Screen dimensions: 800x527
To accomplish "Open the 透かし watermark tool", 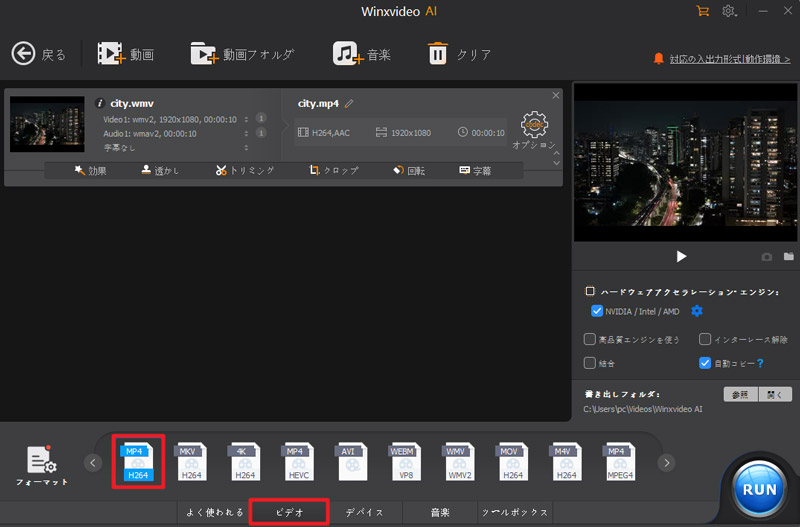I will 160,170.
